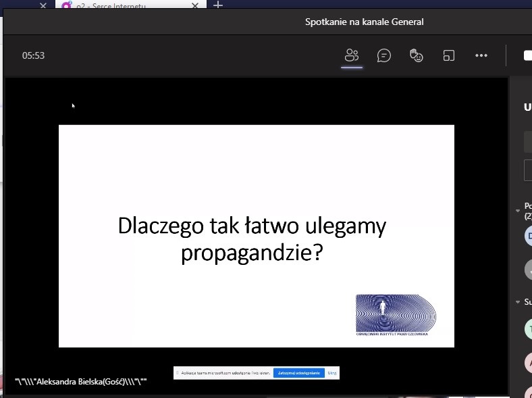Open new browser tab with plus button
Screen dimensions: 532x398
click(218, 5)
